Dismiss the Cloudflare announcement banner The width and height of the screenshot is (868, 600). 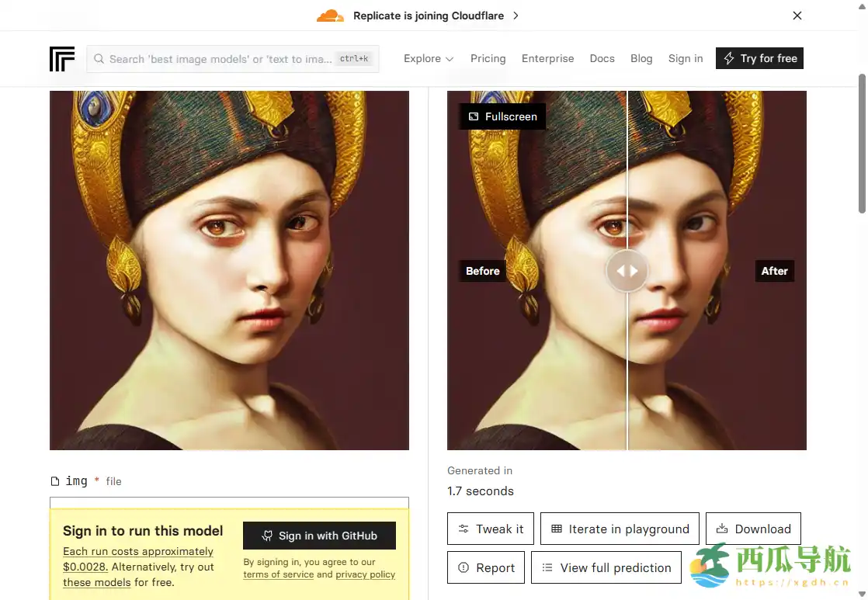(797, 16)
